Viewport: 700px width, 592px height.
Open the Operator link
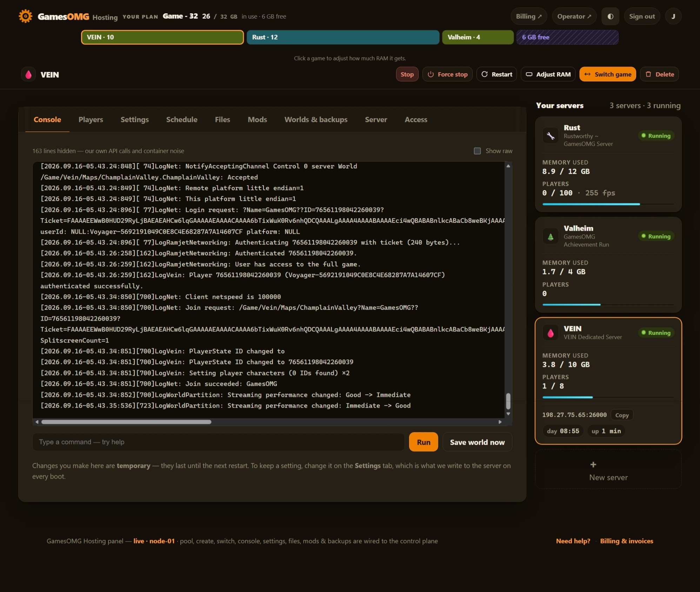(574, 16)
